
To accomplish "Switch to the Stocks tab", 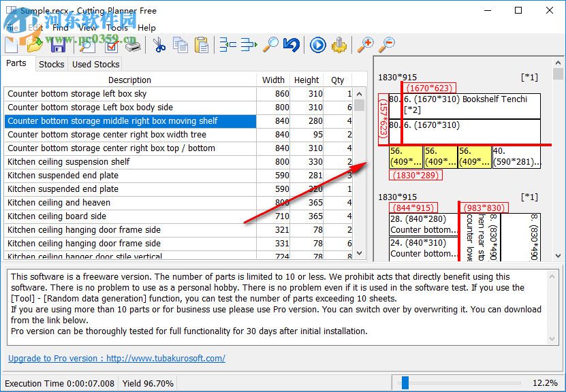I will tap(51, 64).
